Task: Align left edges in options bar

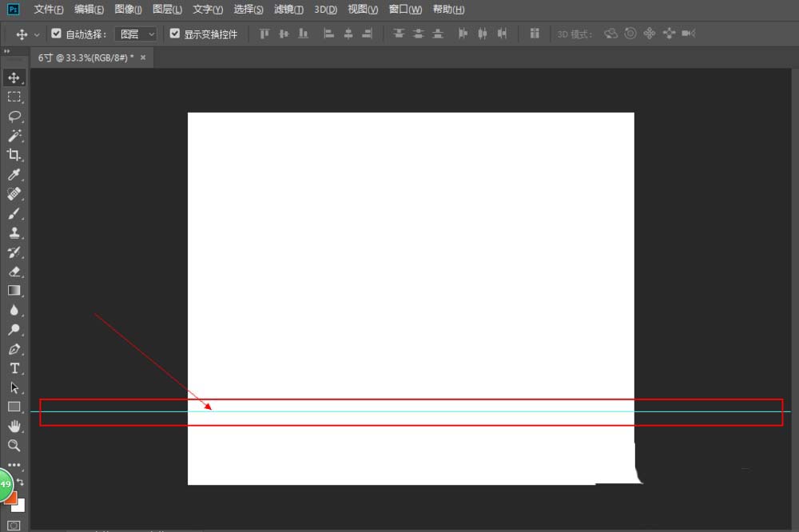Action: (x=328, y=34)
